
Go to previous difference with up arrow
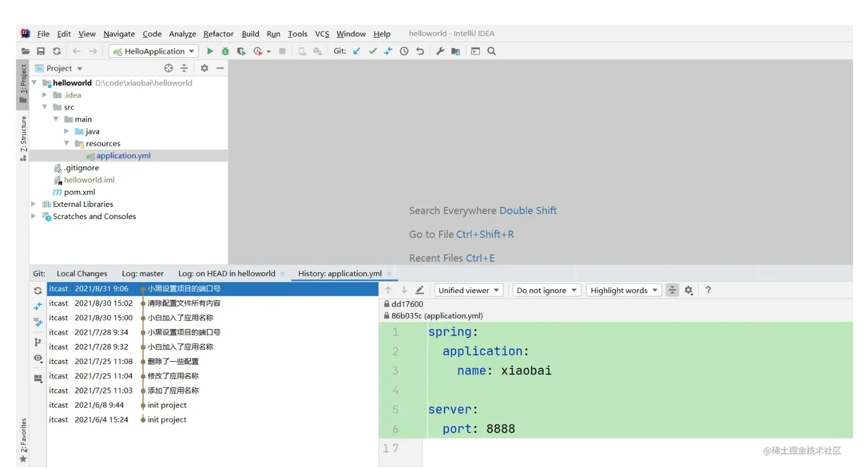coord(388,290)
